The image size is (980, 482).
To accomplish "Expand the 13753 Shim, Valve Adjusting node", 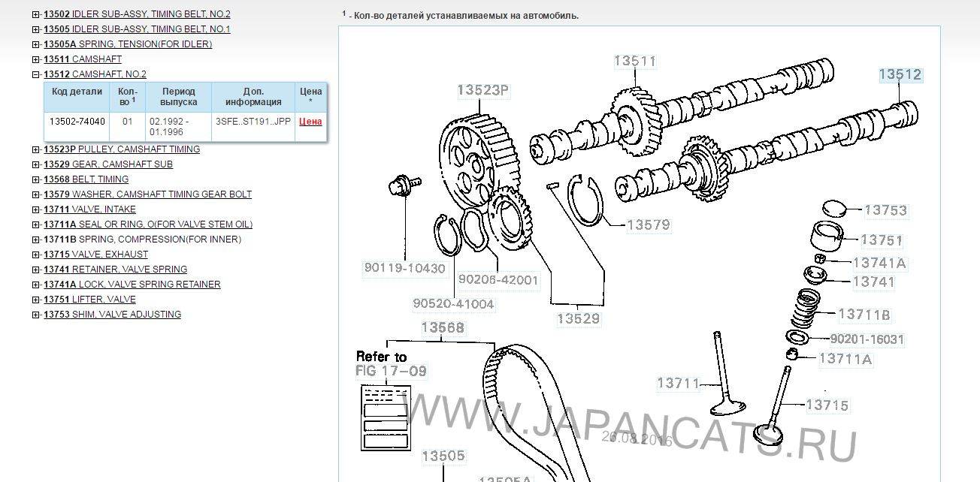I will coord(36,315).
